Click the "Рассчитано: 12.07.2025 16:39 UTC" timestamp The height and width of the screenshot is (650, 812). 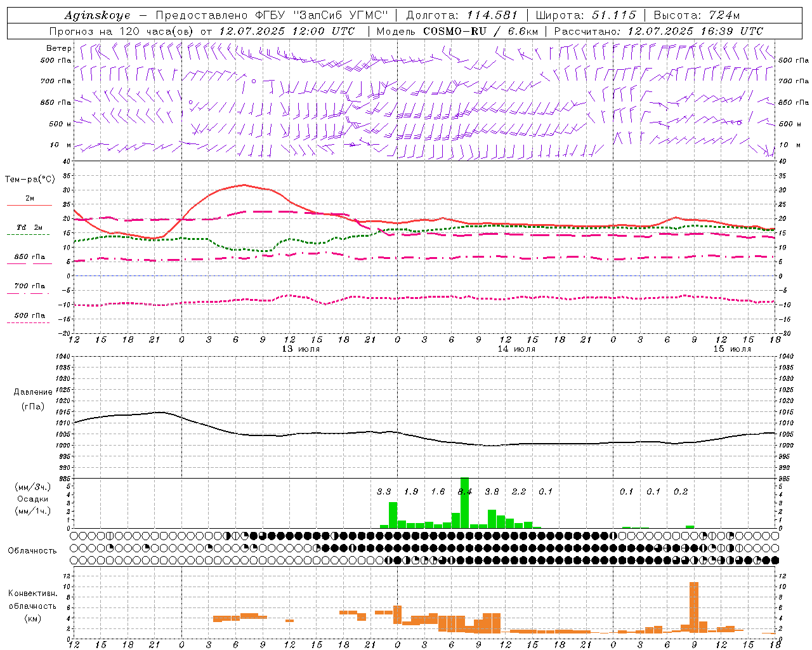(658, 31)
